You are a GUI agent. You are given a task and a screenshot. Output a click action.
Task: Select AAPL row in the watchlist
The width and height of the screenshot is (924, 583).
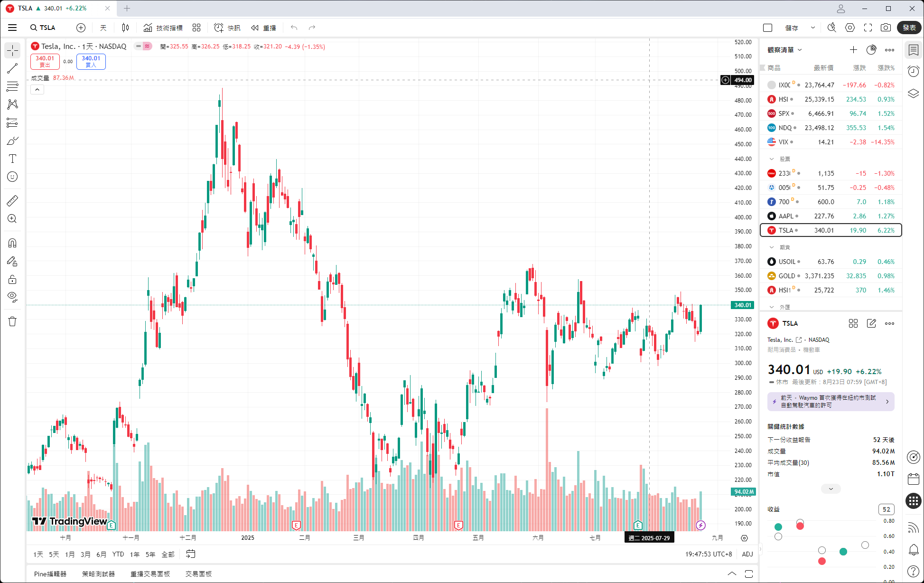click(831, 216)
